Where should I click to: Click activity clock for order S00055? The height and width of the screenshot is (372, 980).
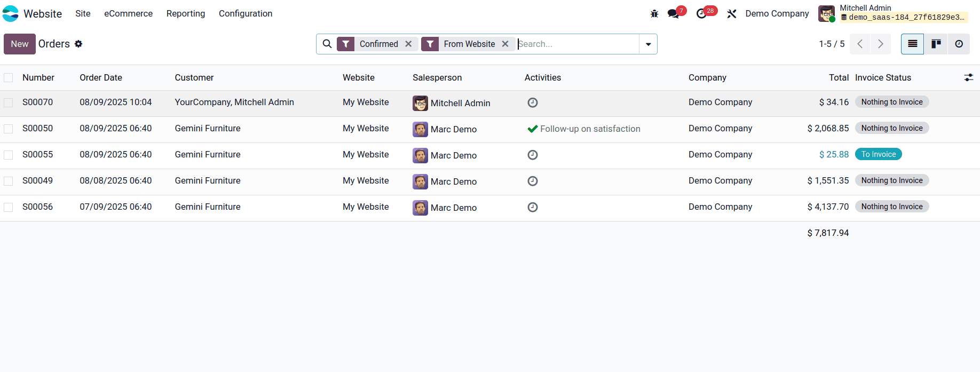tap(533, 155)
